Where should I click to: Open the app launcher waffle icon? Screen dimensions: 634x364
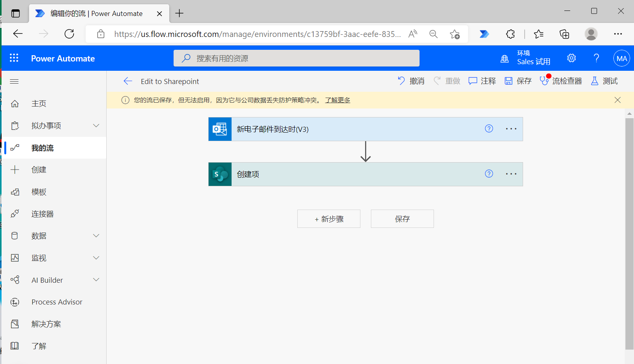coord(14,58)
